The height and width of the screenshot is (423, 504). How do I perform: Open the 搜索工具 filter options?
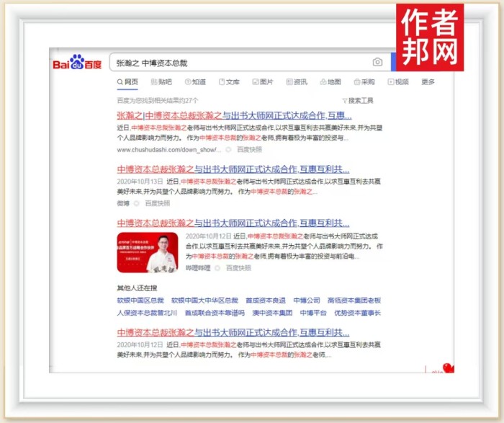(358, 100)
